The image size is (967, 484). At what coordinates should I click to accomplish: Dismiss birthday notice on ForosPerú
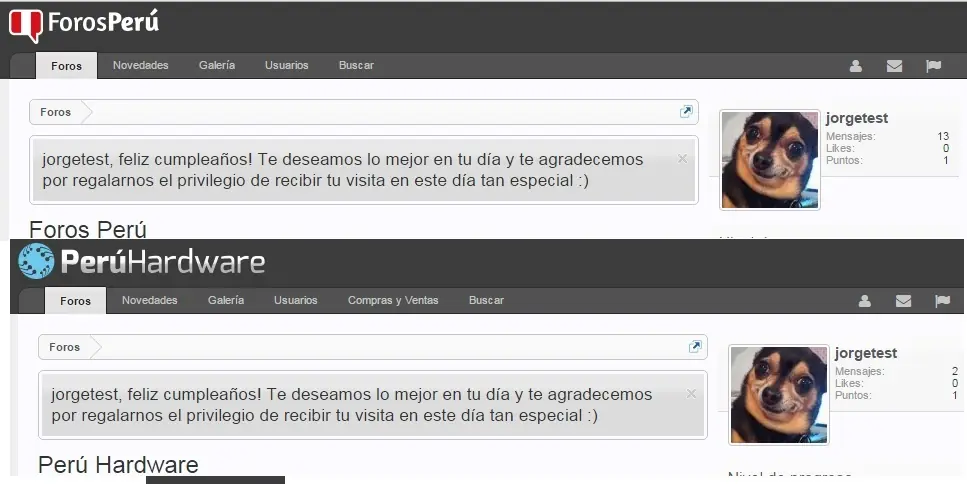pos(682,158)
